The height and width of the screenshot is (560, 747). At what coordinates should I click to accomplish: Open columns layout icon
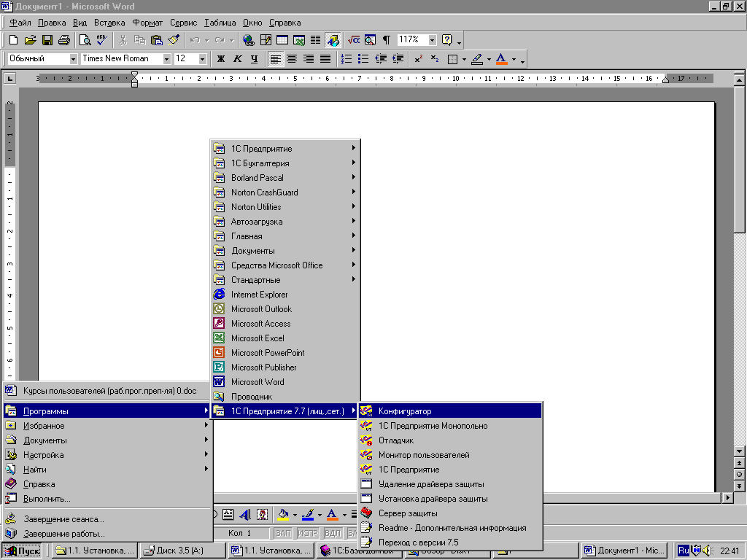(x=315, y=40)
